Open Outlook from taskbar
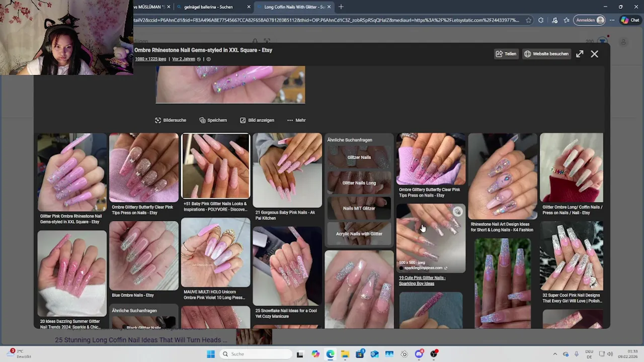Image resolution: width=644 pixels, height=362 pixels. (374, 354)
